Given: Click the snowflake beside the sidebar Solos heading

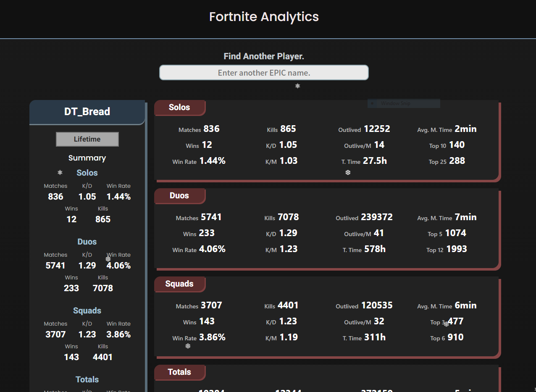Looking at the screenshot, I should tap(60, 173).
